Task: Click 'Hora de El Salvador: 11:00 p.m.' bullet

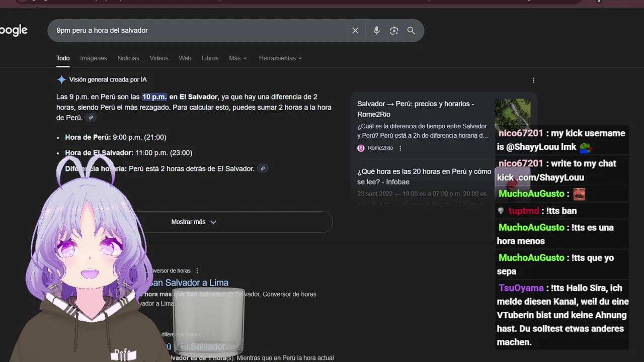Action: [129, 153]
